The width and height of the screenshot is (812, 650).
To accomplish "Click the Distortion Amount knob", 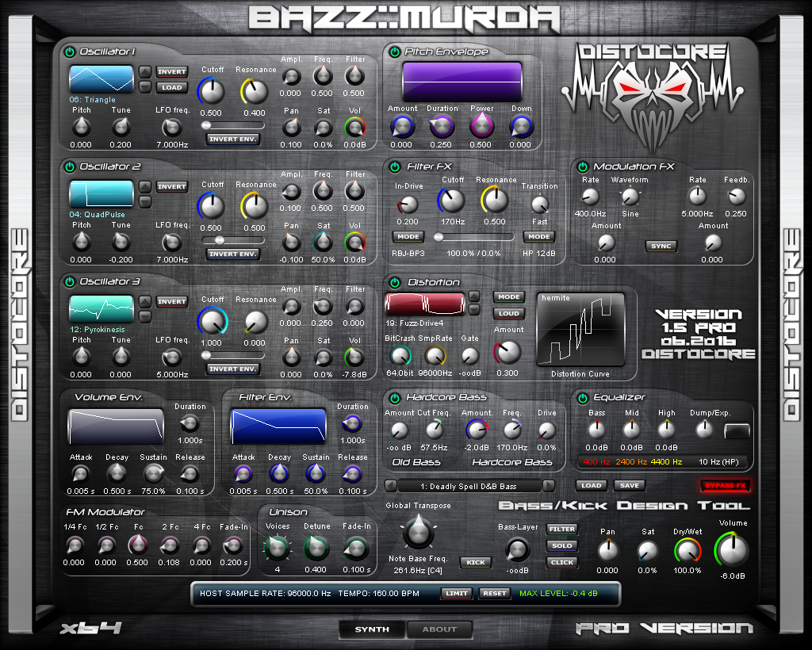I will [507, 353].
